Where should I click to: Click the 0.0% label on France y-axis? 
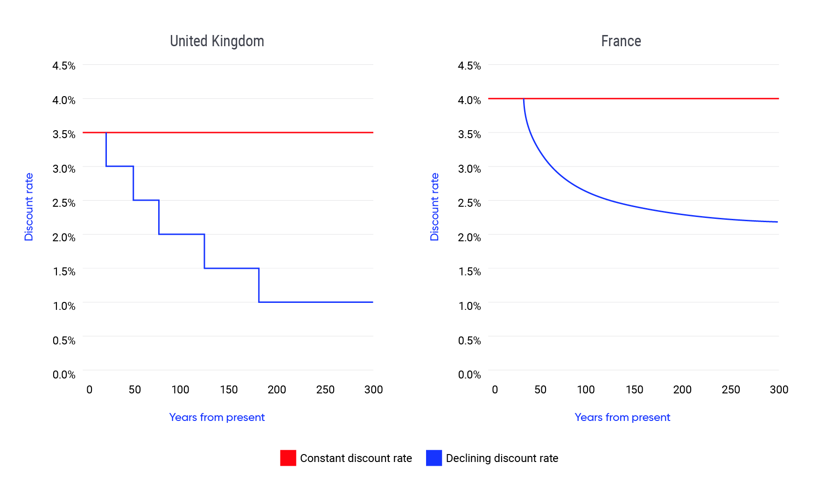(x=469, y=375)
